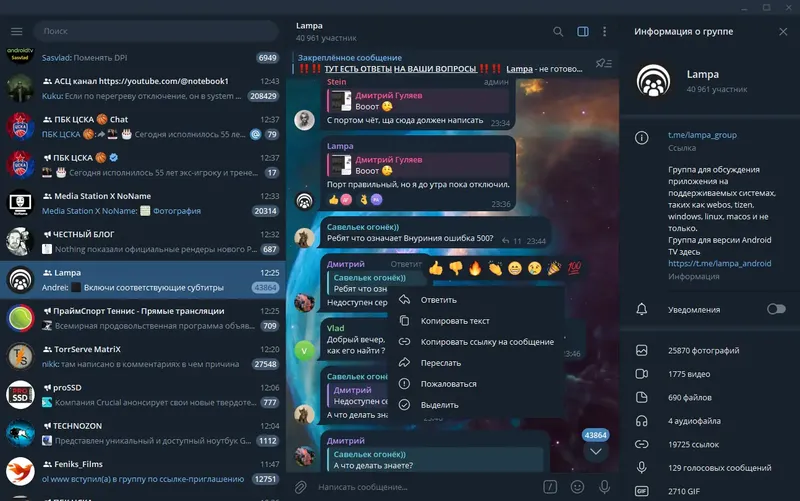The image size is (800, 501).
Task: Open the Media Station X NoName chat
Action: click(x=142, y=204)
